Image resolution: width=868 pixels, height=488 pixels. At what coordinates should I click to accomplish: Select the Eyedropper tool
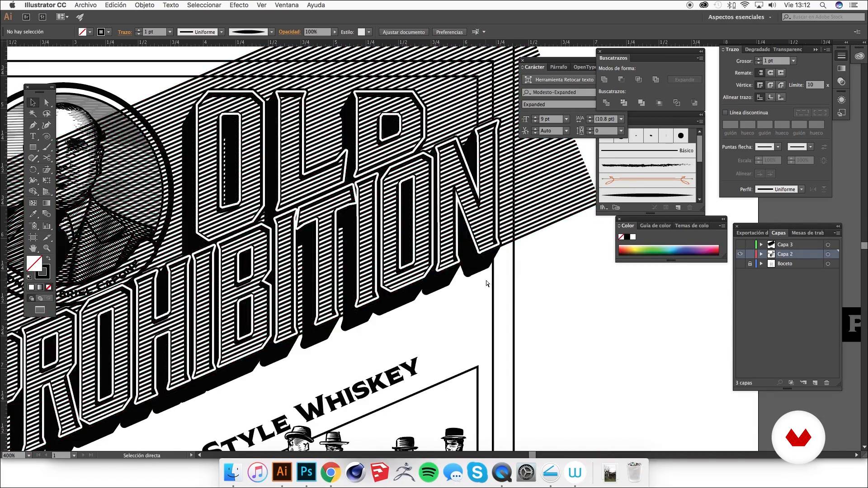[33, 214]
